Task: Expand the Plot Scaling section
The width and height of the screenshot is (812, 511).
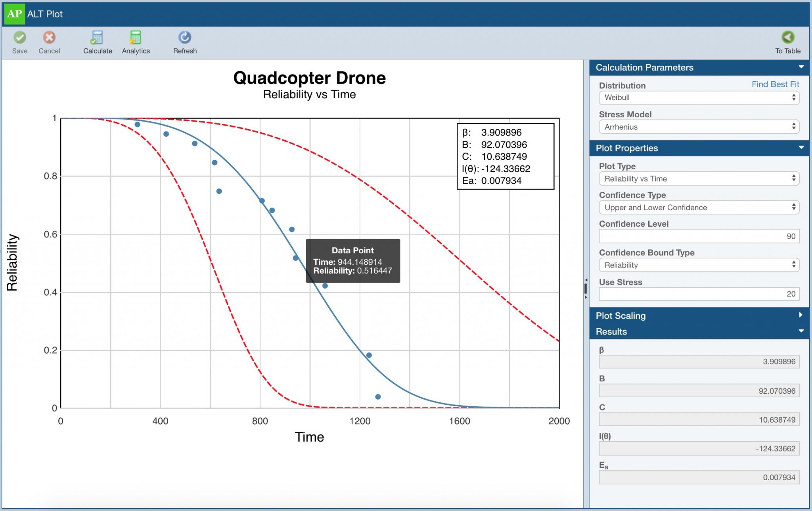Action: coord(800,316)
